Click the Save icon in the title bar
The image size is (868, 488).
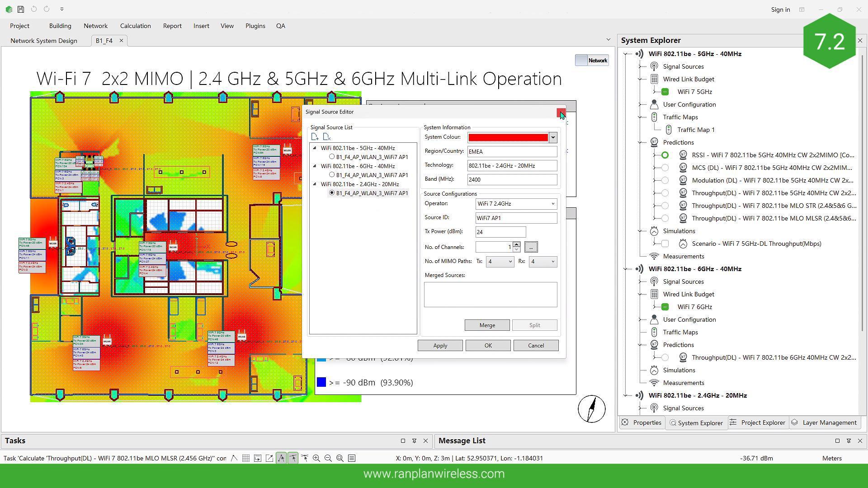[x=21, y=9]
